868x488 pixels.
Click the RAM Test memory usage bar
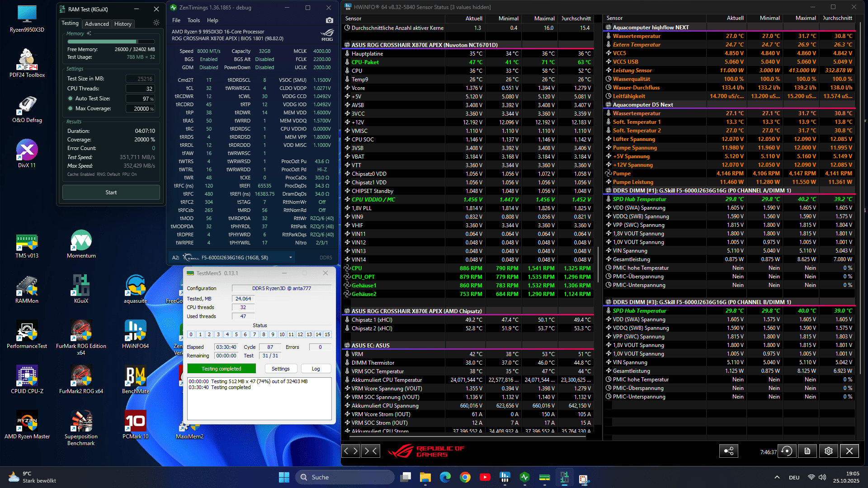tap(111, 42)
